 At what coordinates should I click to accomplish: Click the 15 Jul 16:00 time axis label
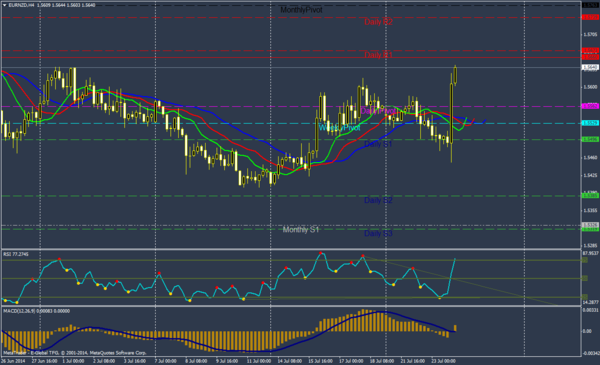[320, 361]
